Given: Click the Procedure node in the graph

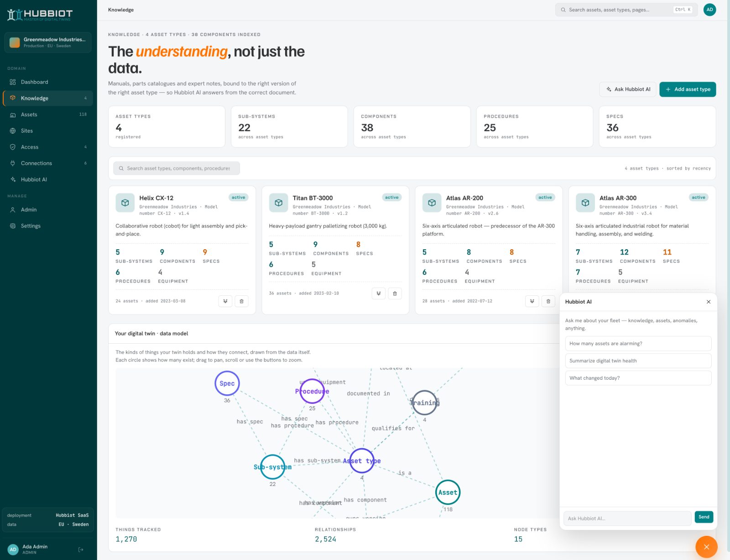Looking at the screenshot, I should [x=312, y=391].
